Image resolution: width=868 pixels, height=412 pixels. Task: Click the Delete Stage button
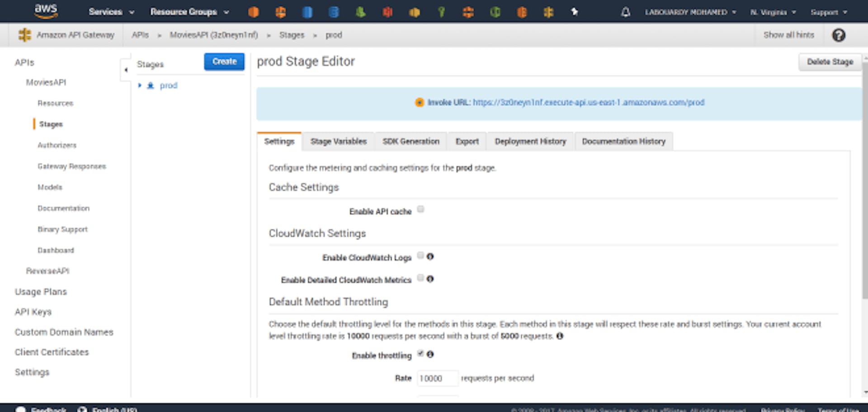(x=830, y=62)
